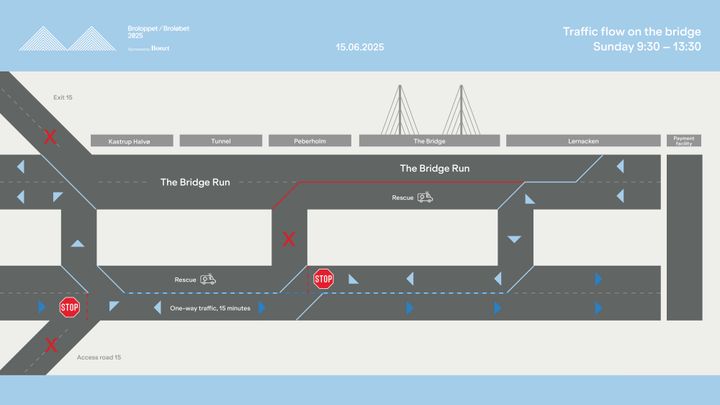
Task: Click the Exit 15 label
Action: pos(63,97)
